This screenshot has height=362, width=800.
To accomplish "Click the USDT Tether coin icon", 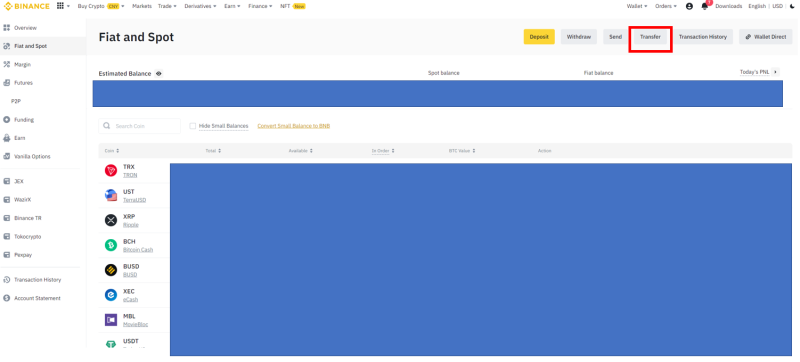I will tap(111, 344).
